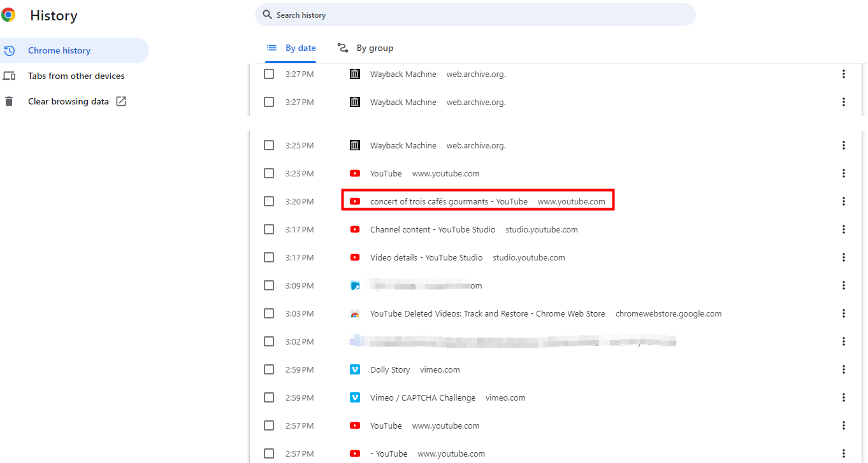Screen dimensions: 868x463
Task: Tick the checkbox for Video details - YouTube Studio
Action: (x=269, y=257)
